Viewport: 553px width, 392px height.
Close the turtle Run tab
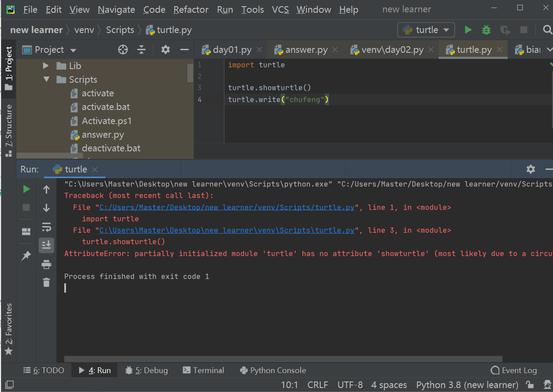tap(95, 169)
